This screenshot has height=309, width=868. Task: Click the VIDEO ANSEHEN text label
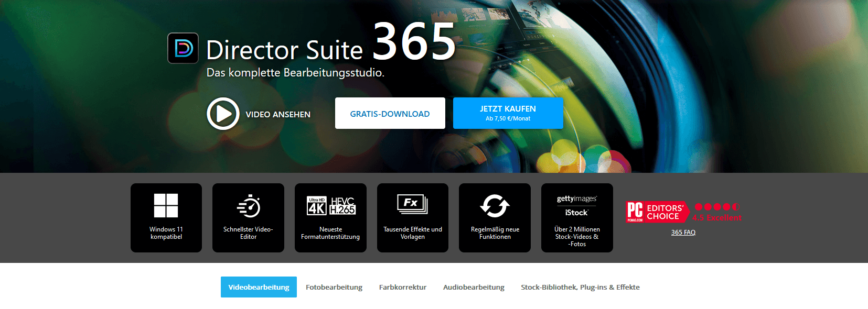pos(278,115)
